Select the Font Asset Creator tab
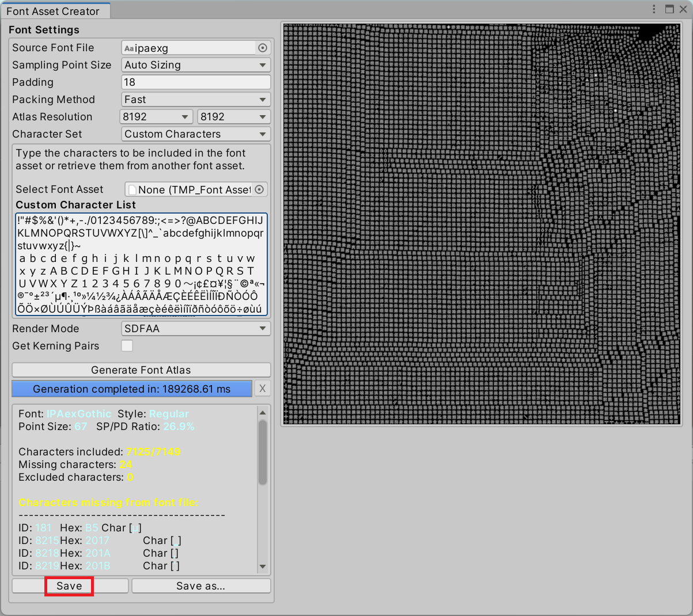The image size is (693, 616). [55, 10]
